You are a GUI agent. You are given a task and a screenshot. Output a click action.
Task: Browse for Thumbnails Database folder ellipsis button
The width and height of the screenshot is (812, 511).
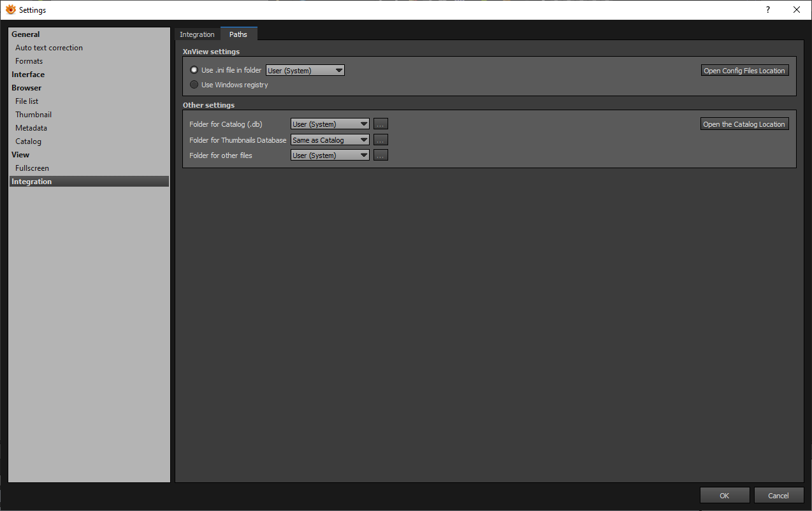pyautogui.click(x=381, y=140)
